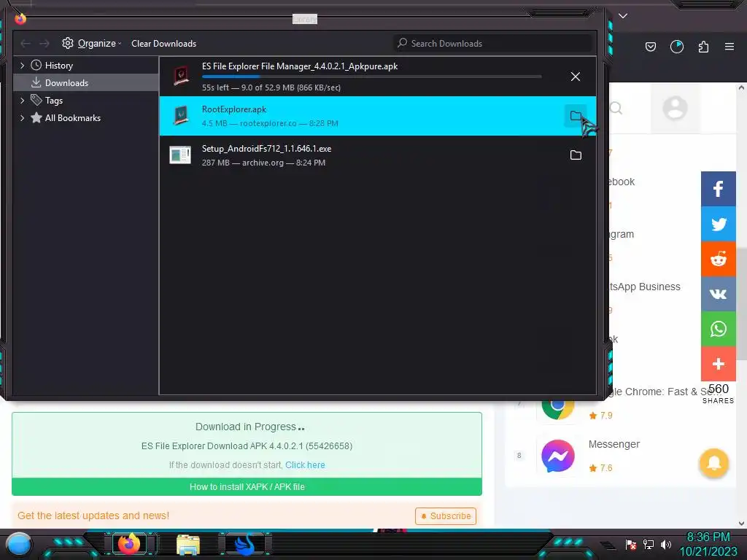Open the WhatsApp Business app link
747x560 pixels.
tap(645, 287)
